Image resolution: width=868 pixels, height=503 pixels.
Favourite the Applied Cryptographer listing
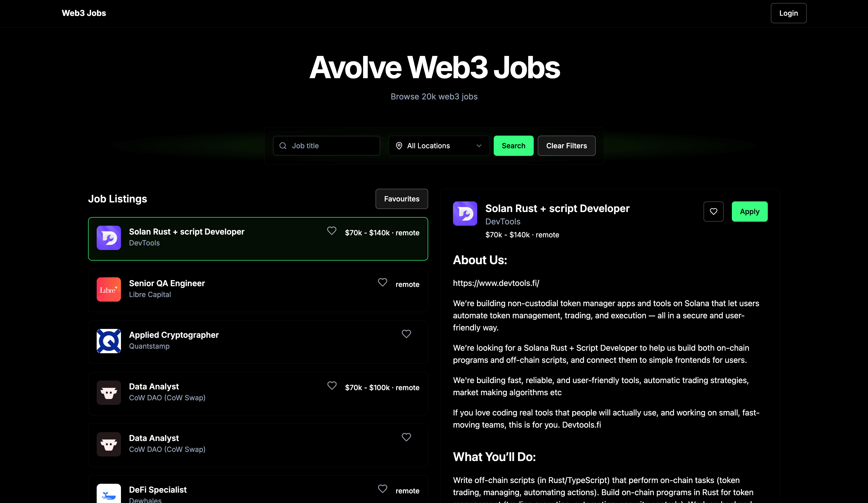406,334
